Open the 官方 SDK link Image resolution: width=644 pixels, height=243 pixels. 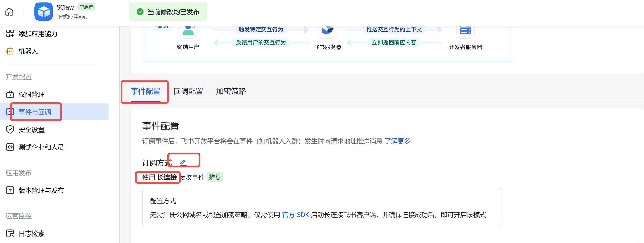click(295, 215)
